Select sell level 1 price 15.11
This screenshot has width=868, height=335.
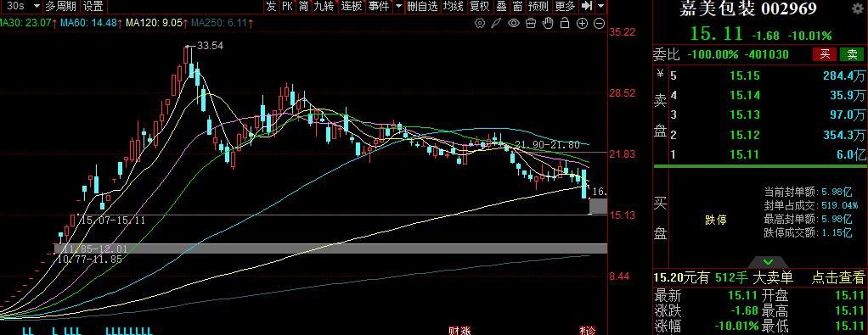745,154
